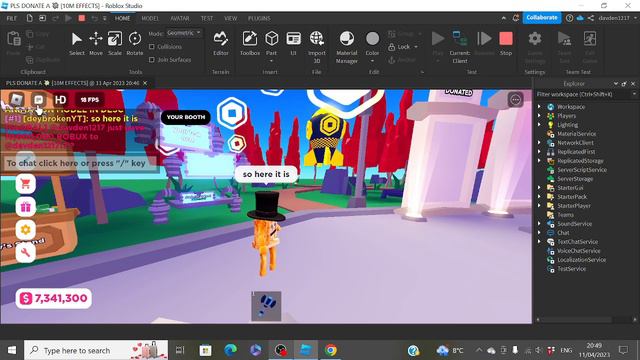
Task: Toggle the Collisions checkbox
Action: [152, 47]
